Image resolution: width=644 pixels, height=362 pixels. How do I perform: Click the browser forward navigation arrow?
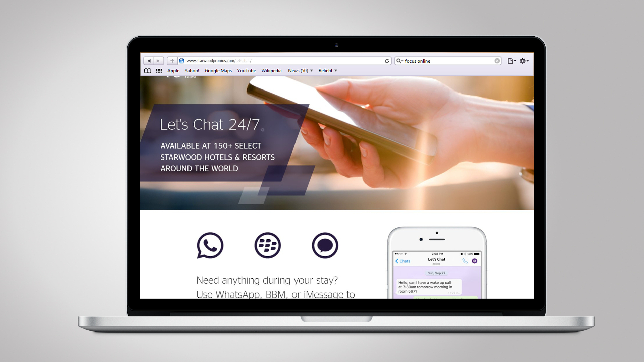click(x=158, y=61)
